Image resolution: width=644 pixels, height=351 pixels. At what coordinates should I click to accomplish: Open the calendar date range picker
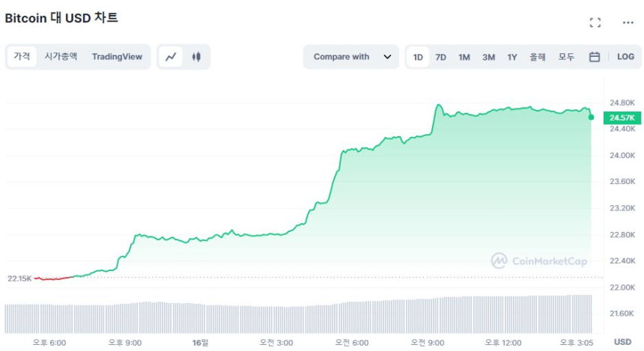(595, 57)
